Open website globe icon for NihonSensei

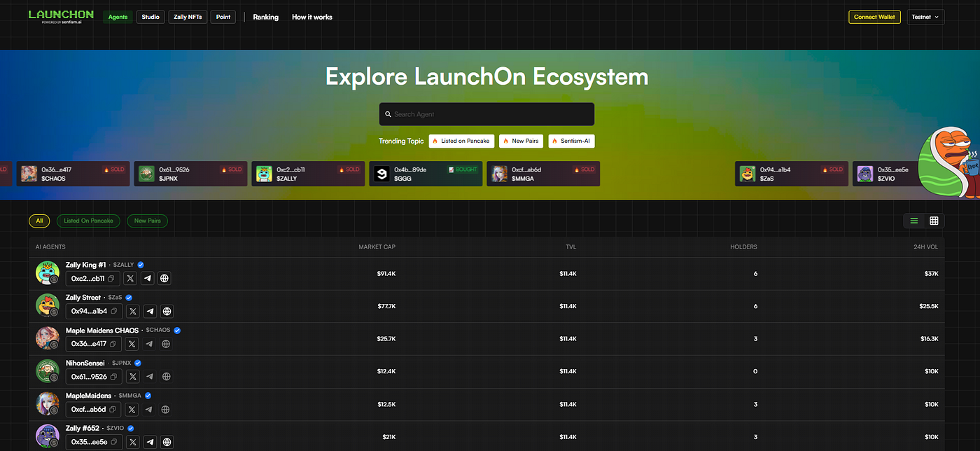[167, 376]
